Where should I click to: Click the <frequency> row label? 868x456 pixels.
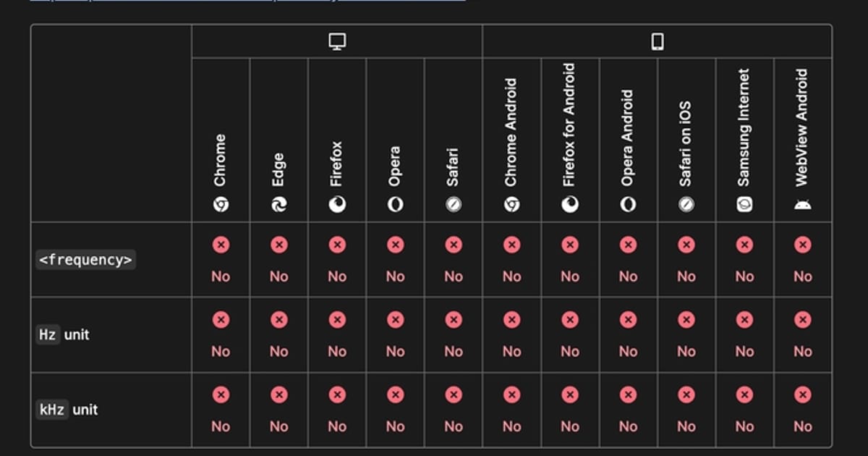coord(85,259)
